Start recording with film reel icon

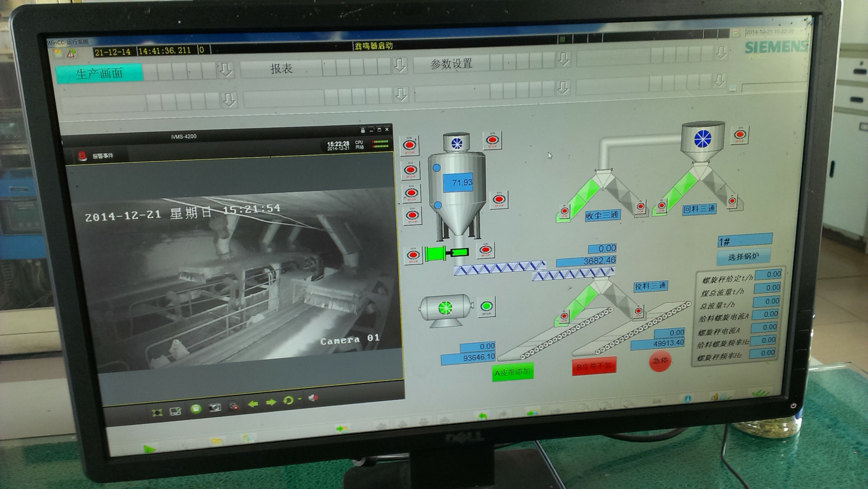pos(234,406)
